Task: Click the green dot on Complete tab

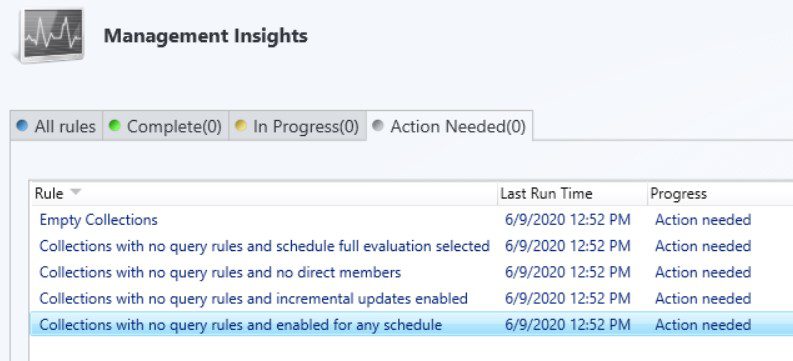Action: [115, 125]
